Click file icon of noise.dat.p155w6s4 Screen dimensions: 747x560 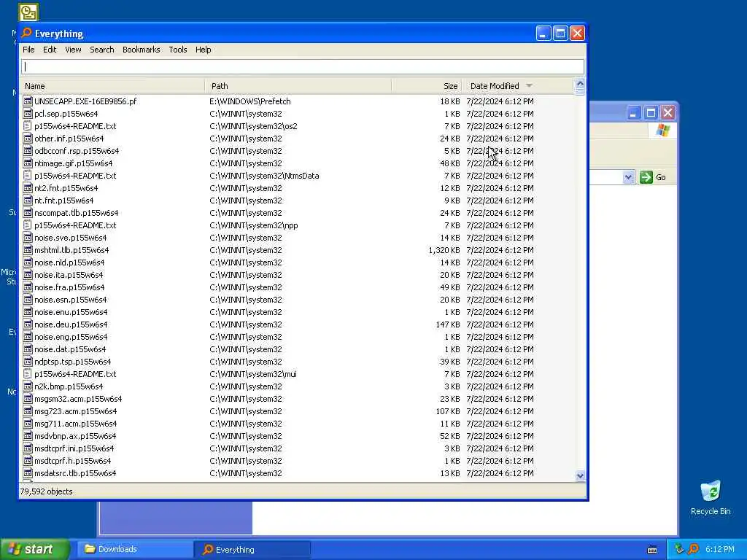pos(28,349)
